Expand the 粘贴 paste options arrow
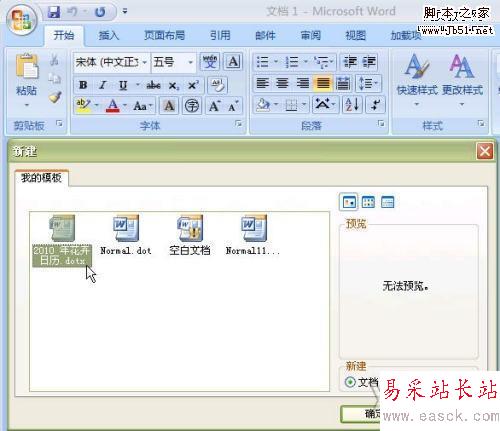500x431 pixels. pos(27,105)
